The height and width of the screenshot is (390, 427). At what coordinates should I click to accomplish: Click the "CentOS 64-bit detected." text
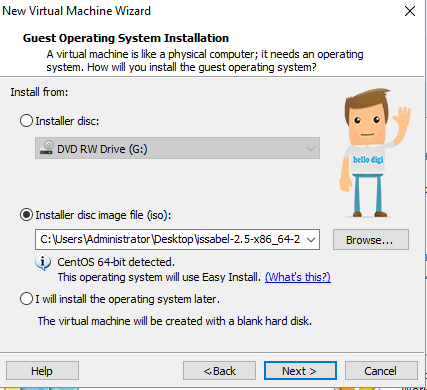116,262
